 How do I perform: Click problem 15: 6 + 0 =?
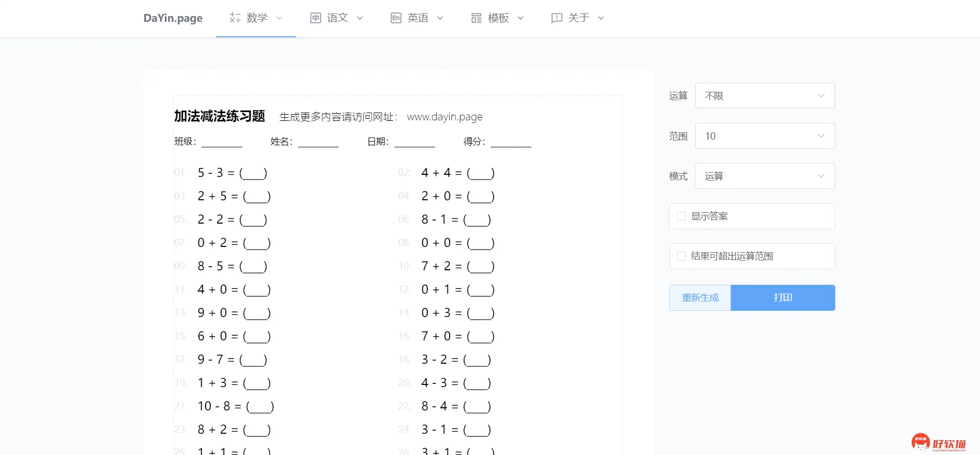[234, 336]
